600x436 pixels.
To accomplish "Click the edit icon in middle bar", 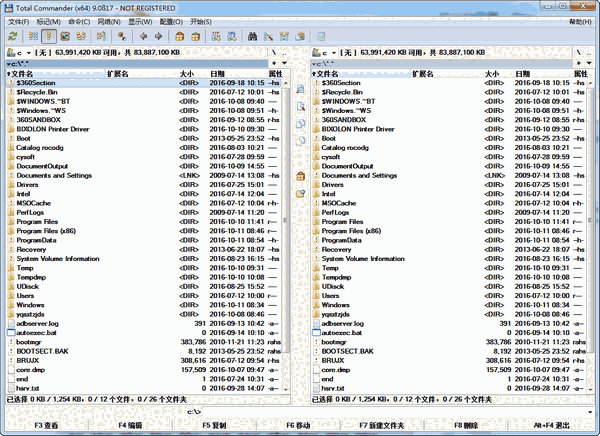I will (x=300, y=108).
